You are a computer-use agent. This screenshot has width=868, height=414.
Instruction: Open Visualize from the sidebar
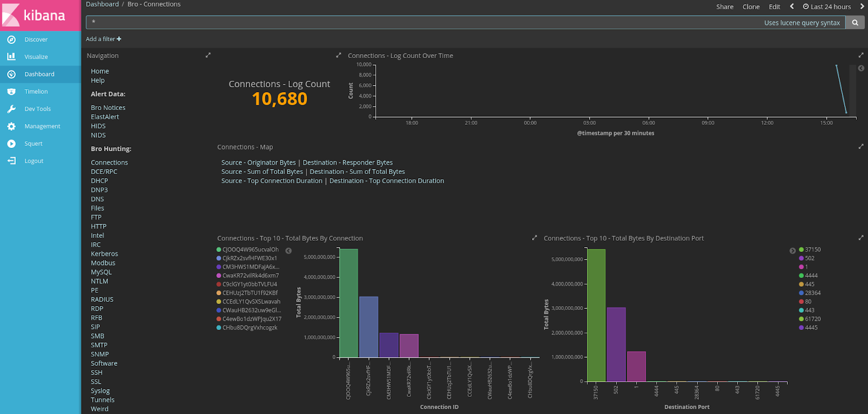(x=36, y=57)
